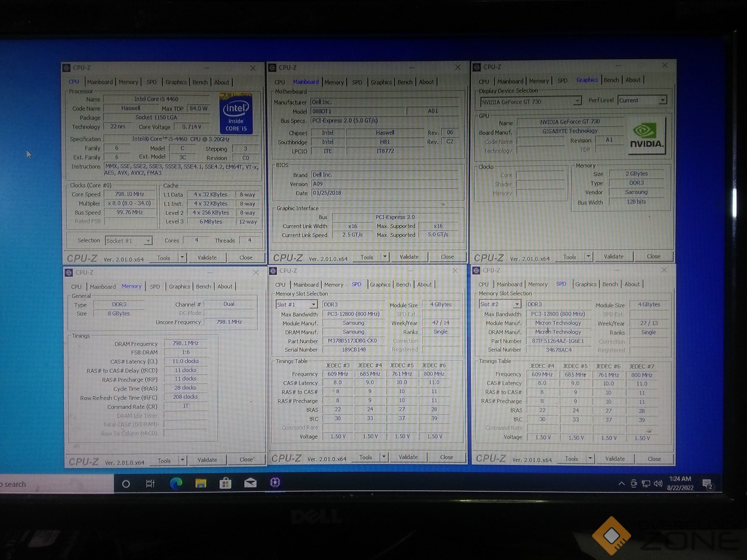747x560 pixels.
Task: Click Tools button in the GeForce GT 730 window
Action: click(570, 257)
